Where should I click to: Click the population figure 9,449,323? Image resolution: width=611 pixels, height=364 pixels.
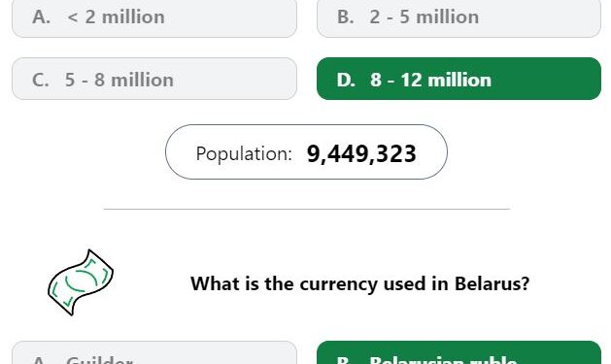pyautogui.click(x=361, y=153)
